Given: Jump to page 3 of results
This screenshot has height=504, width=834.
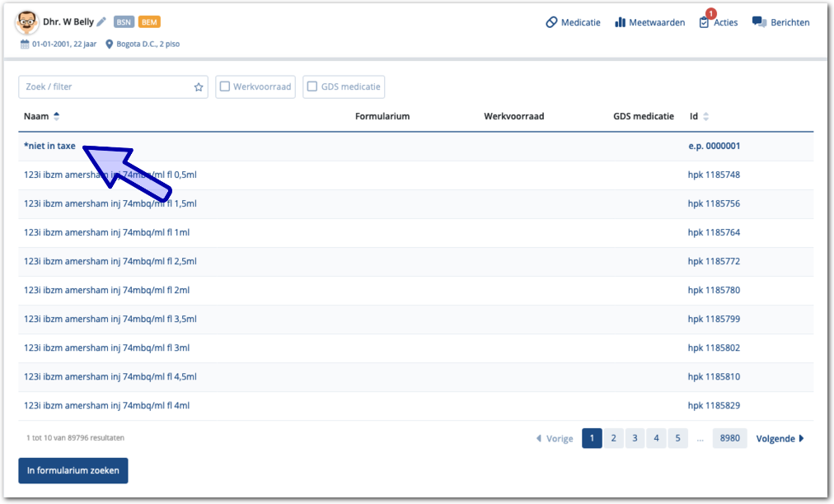Looking at the screenshot, I should pos(635,439).
